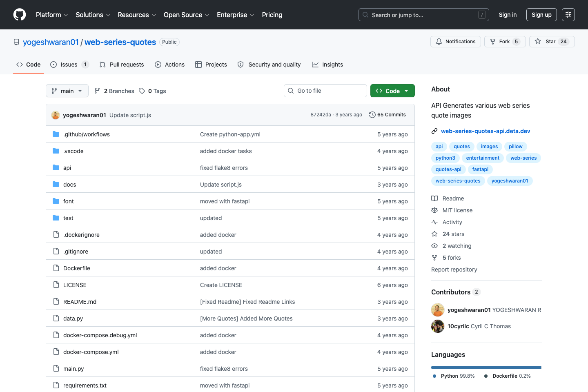Image resolution: width=588 pixels, height=392 pixels.
Task: Open the web-series-quotes-api.deta.dev link
Action: 485,131
